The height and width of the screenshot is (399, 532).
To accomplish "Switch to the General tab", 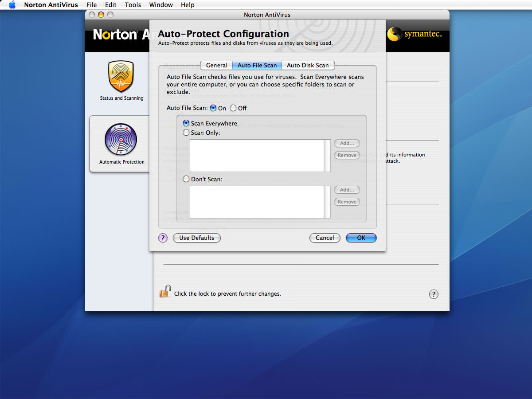I will 216,65.
